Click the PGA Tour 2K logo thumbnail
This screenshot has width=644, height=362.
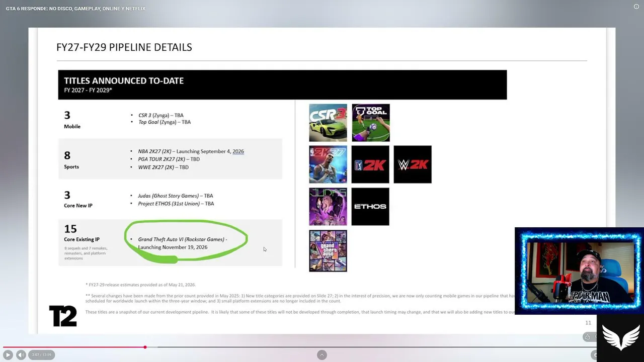pyautogui.click(x=370, y=164)
